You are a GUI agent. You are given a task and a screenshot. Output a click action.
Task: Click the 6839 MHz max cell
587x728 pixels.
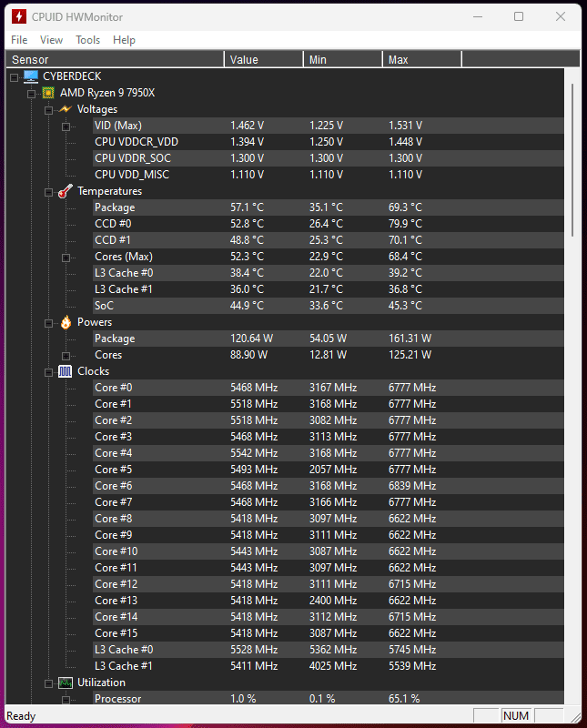click(412, 486)
